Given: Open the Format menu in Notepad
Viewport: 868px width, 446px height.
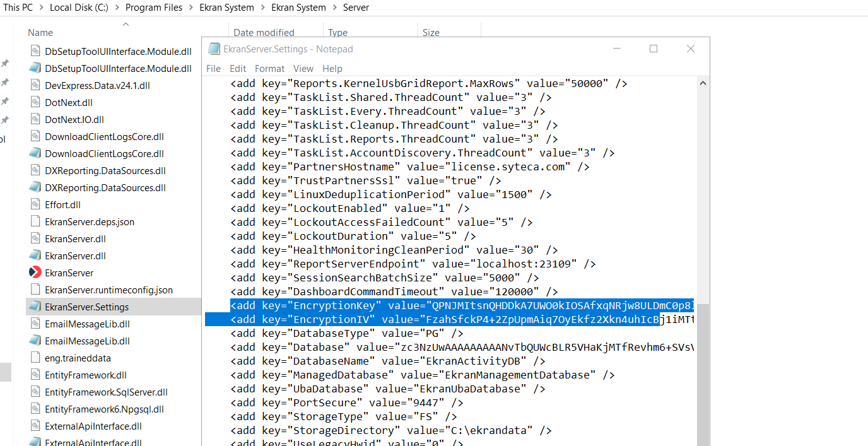Looking at the screenshot, I should 270,68.
